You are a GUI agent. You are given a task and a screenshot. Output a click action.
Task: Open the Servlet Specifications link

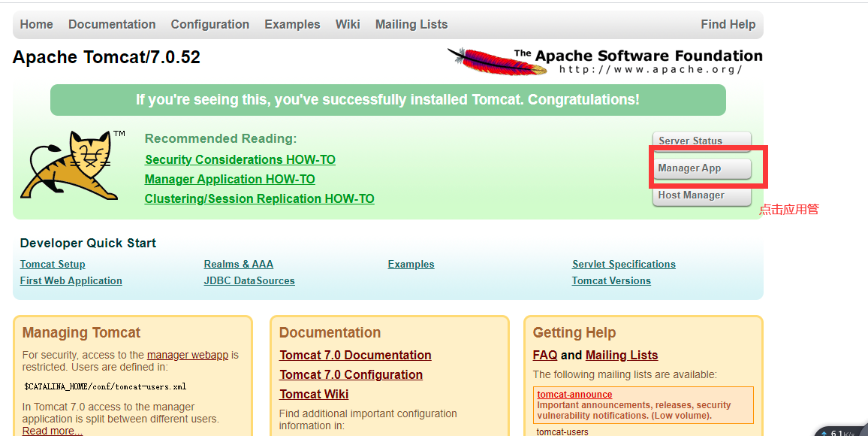point(624,265)
